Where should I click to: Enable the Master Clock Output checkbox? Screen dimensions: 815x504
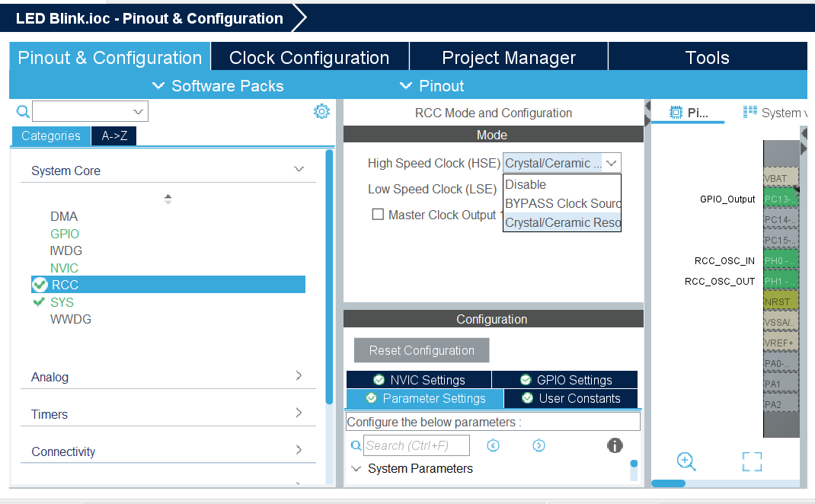tap(378, 215)
